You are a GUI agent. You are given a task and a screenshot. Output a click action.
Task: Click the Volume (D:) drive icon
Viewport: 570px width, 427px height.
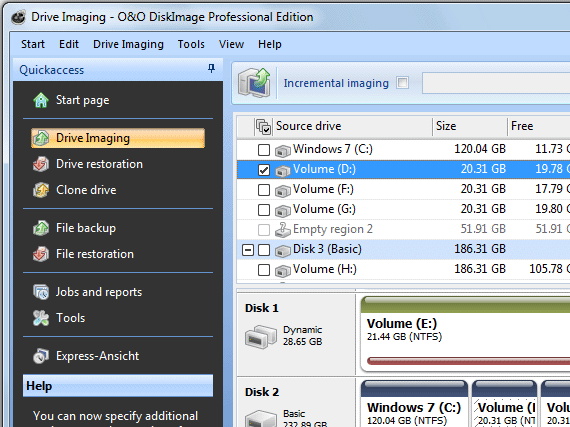pos(282,170)
